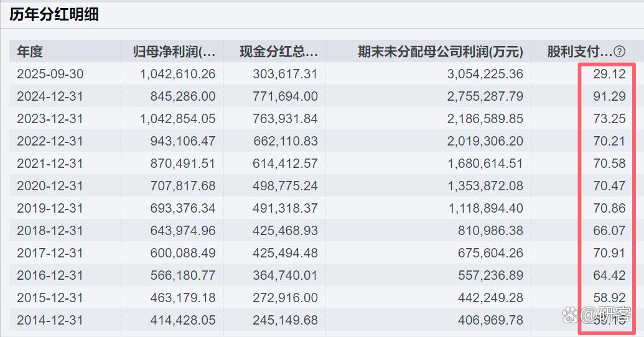This screenshot has height=337, width=644.
Task: Click payout ratio value 70.86
Action: [609, 208]
